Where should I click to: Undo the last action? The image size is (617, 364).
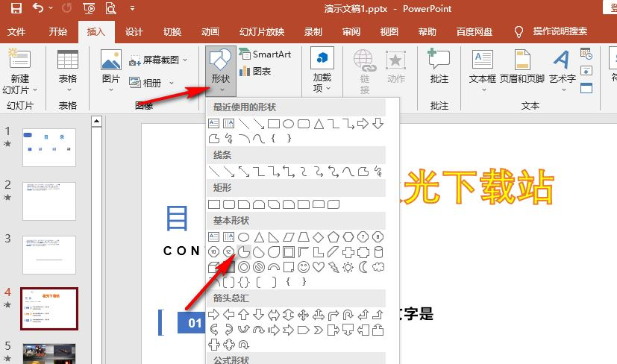(38, 8)
